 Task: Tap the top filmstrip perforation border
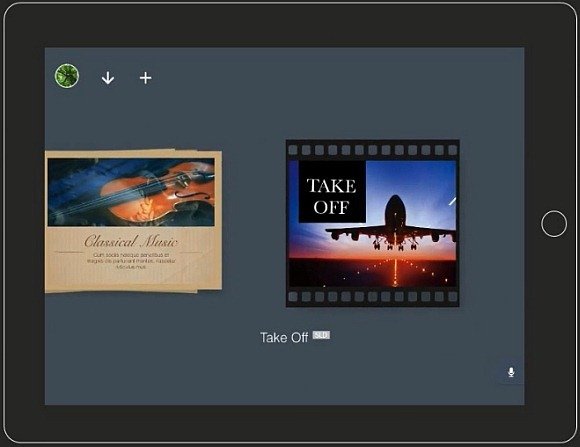click(372, 150)
